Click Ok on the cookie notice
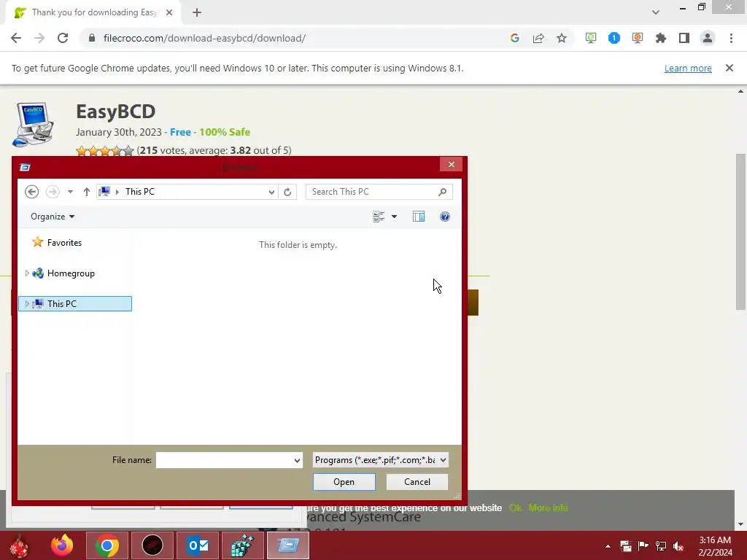The width and height of the screenshot is (747, 560). coord(515,508)
